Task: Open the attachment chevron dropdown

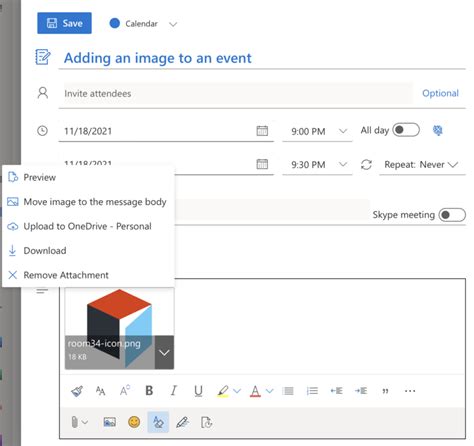Action: [x=164, y=352]
